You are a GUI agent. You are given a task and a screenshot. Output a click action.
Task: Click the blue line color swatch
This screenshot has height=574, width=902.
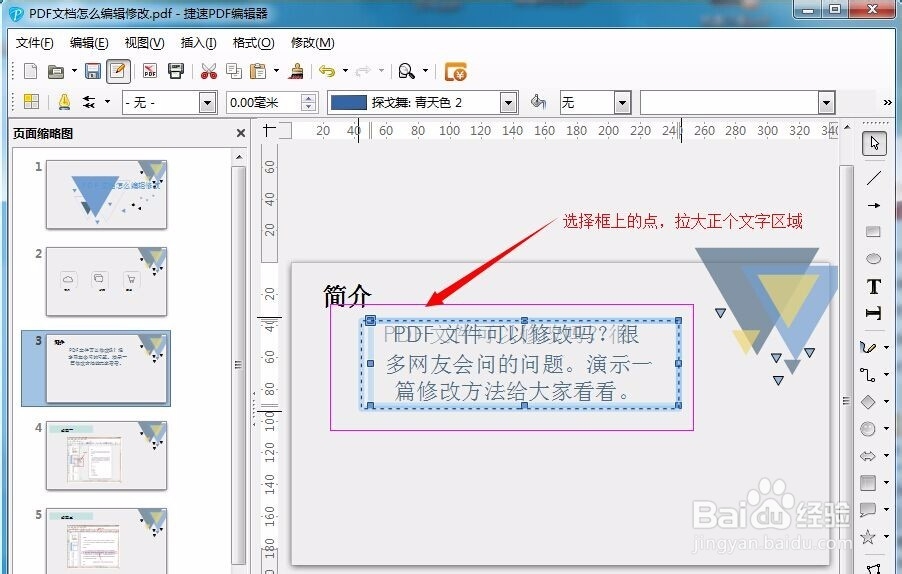pyautogui.click(x=349, y=103)
